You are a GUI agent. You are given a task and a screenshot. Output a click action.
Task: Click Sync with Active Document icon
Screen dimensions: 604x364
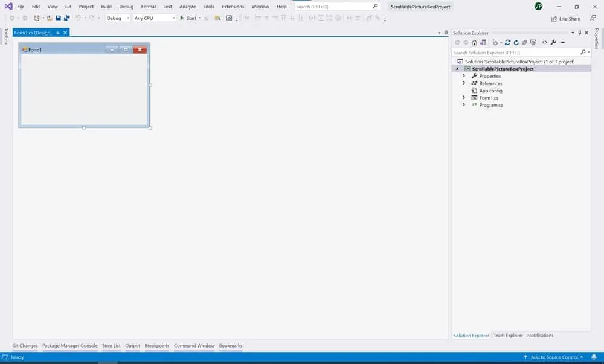click(x=508, y=42)
